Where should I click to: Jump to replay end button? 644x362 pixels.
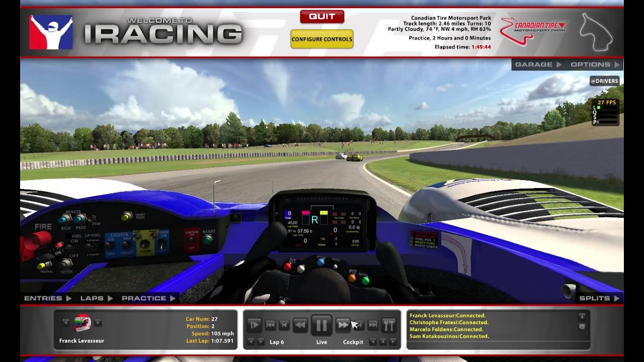pos(373,325)
